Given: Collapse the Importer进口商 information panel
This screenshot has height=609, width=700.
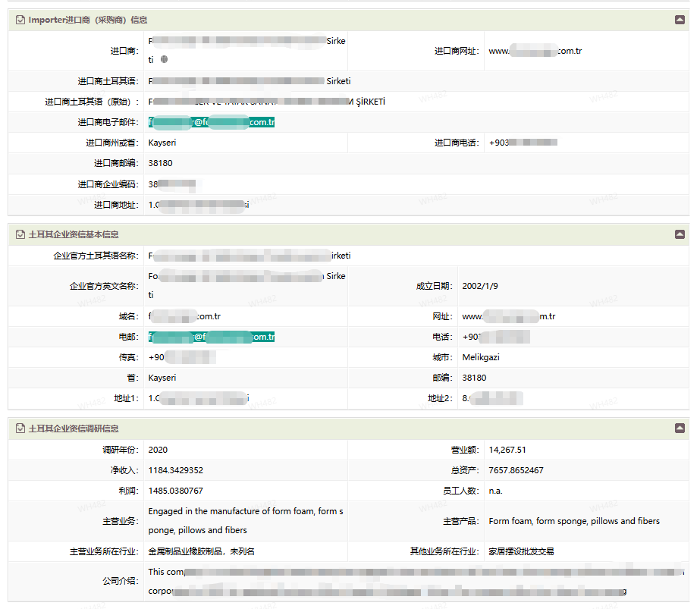Looking at the screenshot, I should click(x=680, y=20).
